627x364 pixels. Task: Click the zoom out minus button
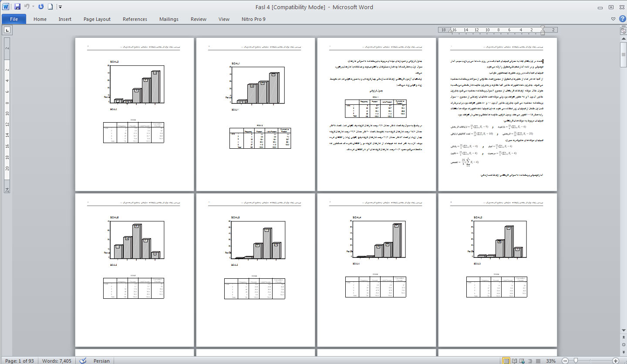(565, 361)
